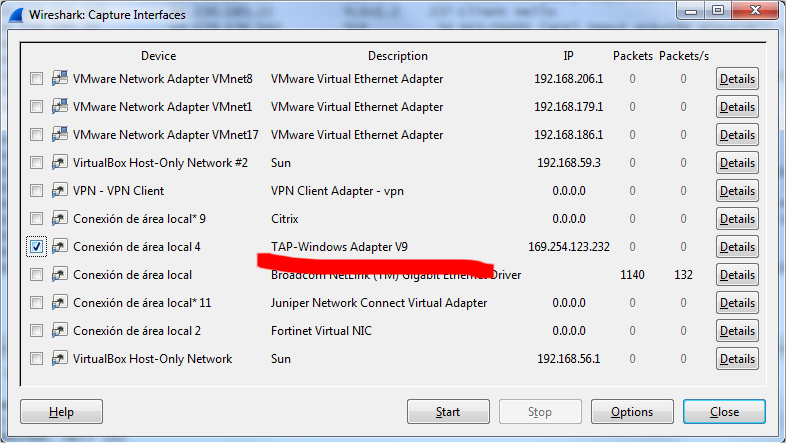Click the VMnet8 network adapter icon

[x=60, y=78]
